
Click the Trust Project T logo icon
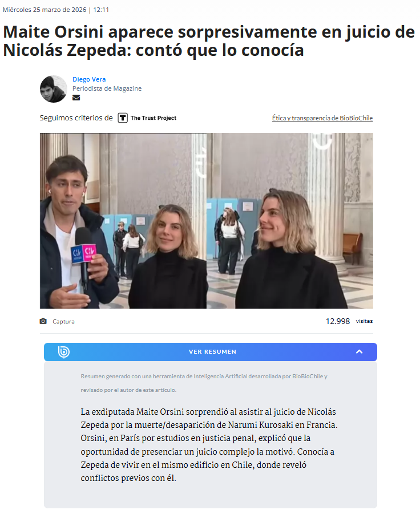(123, 118)
